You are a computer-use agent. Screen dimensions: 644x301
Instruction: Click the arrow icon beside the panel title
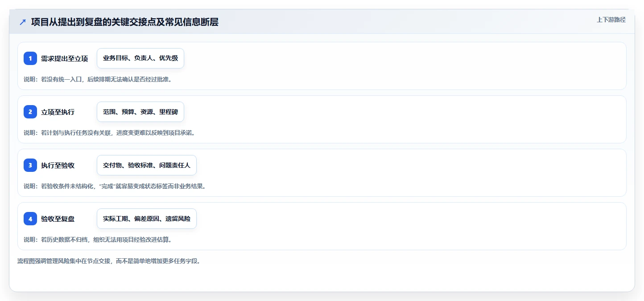click(22, 22)
